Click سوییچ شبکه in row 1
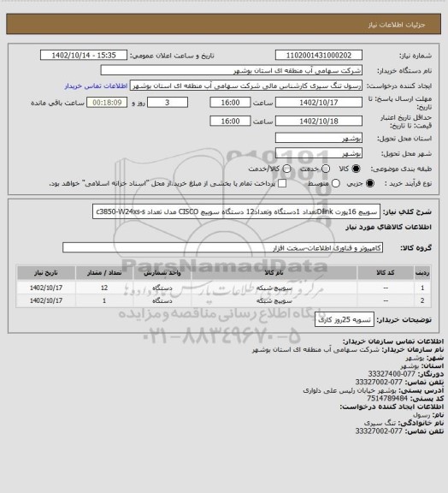 (x=274, y=288)
